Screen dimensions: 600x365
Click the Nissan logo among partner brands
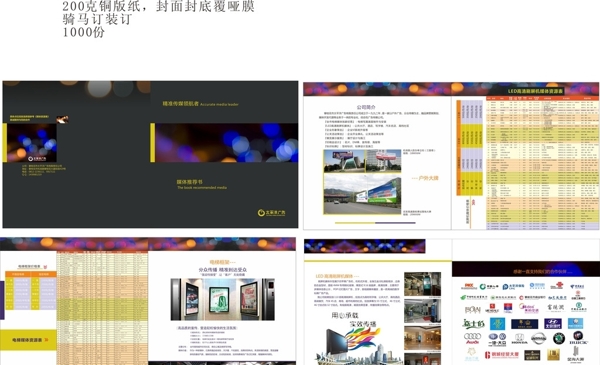(x=539, y=338)
